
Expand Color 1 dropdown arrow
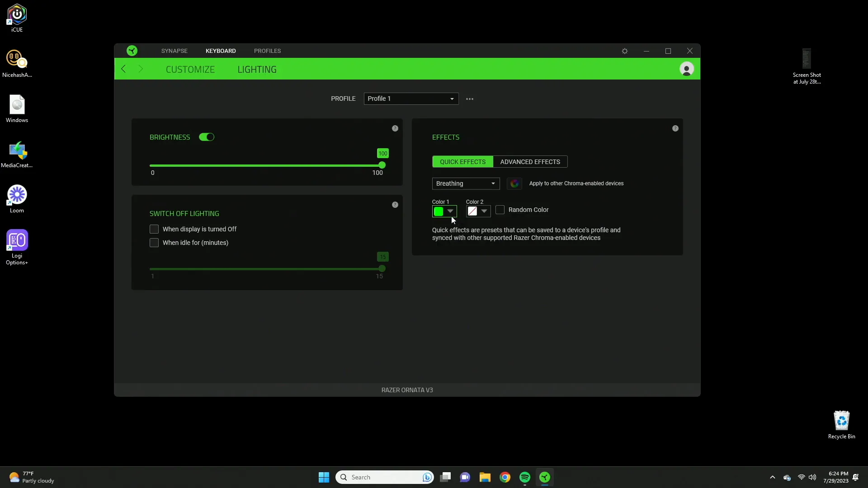pyautogui.click(x=450, y=211)
